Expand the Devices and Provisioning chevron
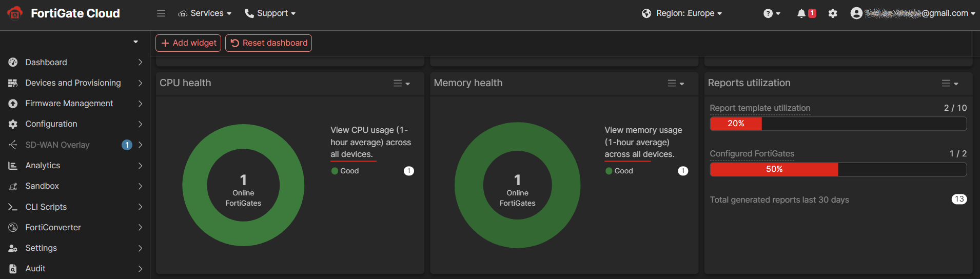This screenshot has height=279, width=980. [x=140, y=83]
